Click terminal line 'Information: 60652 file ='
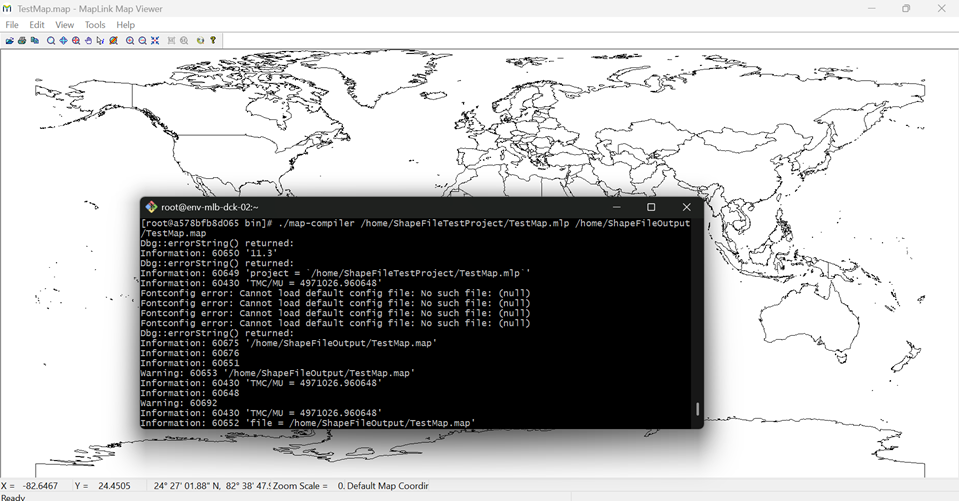 tap(308, 423)
